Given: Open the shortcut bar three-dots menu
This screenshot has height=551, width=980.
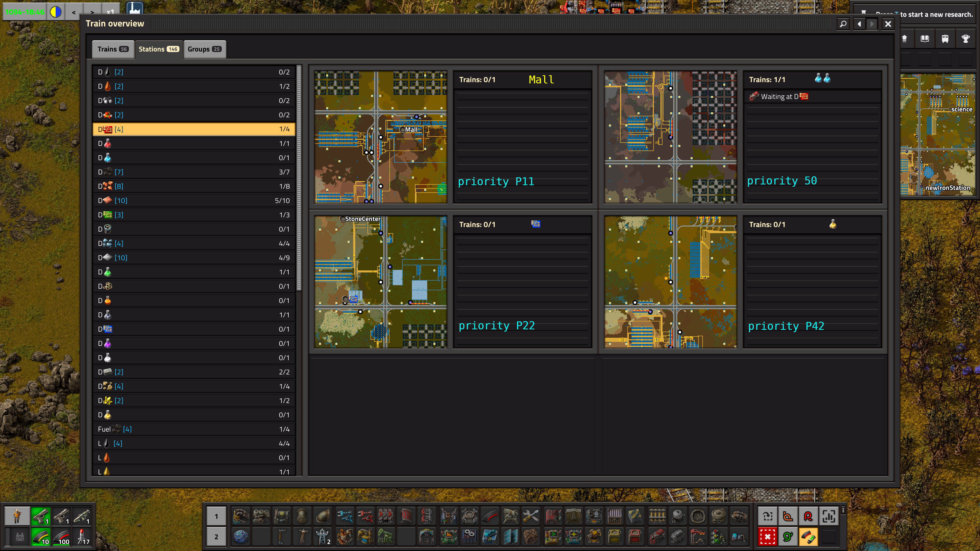Looking at the screenshot, I should [x=843, y=510].
